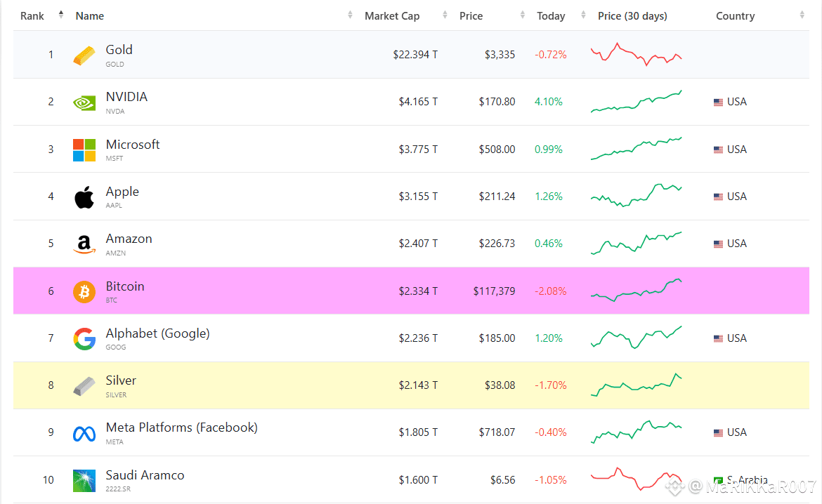822x504 pixels.
Task: Click Microsoft 30-day price chart
Action: (636, 148)
